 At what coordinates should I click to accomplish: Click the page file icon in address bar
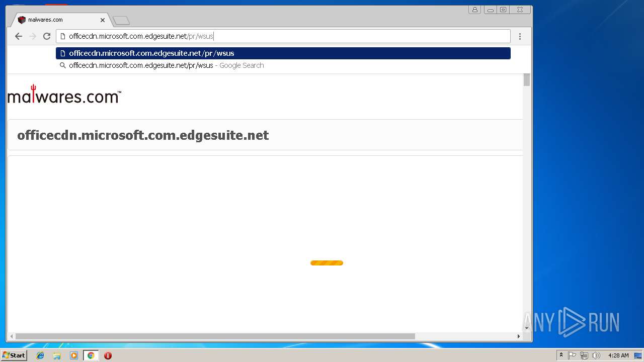63,36
